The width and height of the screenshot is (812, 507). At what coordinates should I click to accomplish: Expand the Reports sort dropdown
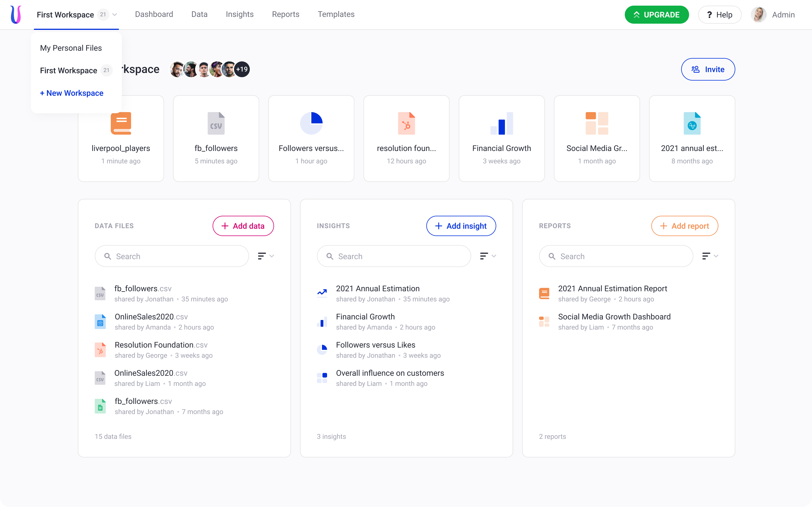(710, 256)
